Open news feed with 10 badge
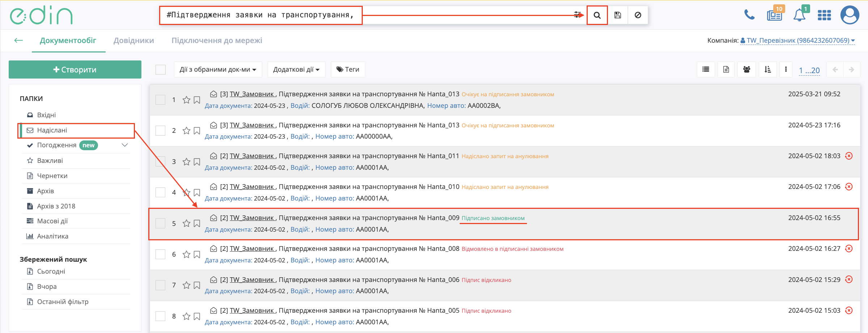The image size is (868, 333). (x=774, y=15)
